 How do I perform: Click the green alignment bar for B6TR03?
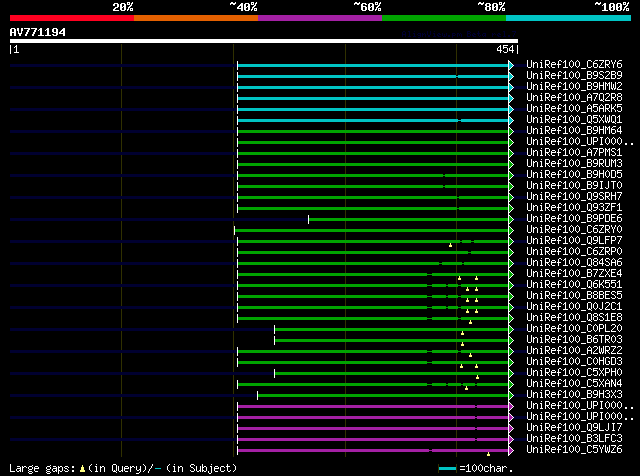(392, 340)
